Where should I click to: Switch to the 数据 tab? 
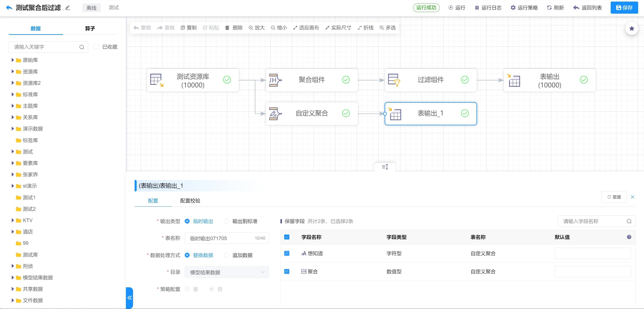[36, 28]
